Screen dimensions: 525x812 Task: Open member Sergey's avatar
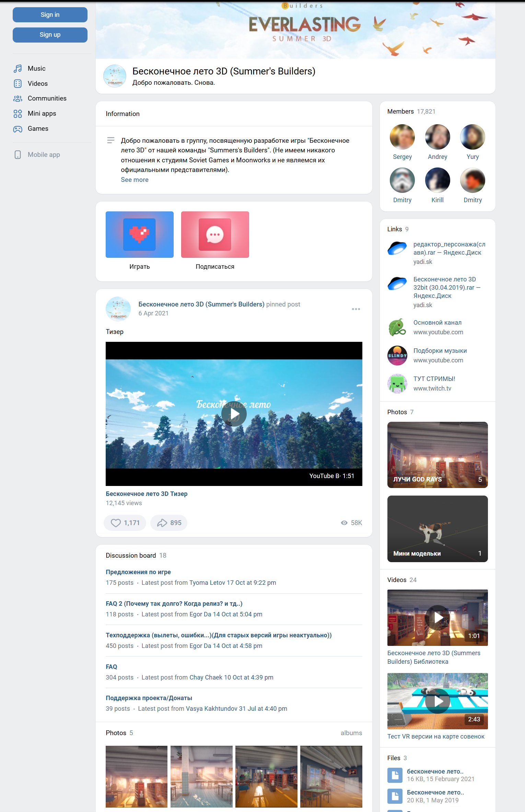click(x=402, y=137)
